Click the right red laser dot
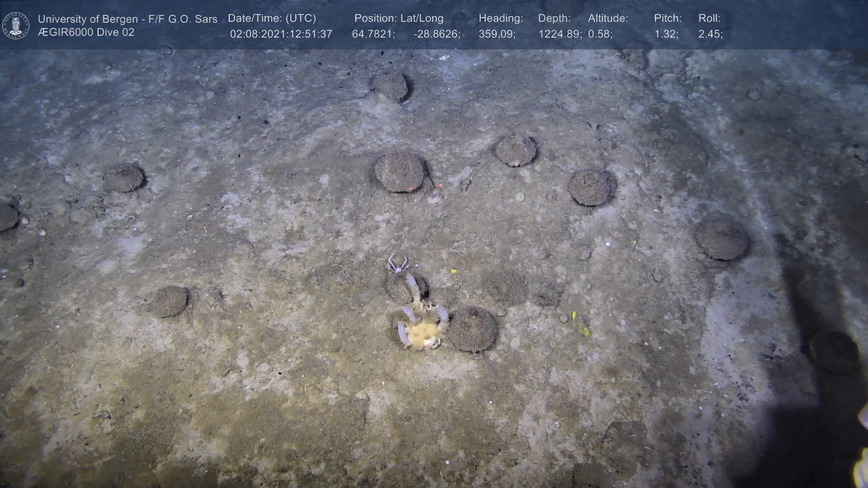 (x=440, y=185)
